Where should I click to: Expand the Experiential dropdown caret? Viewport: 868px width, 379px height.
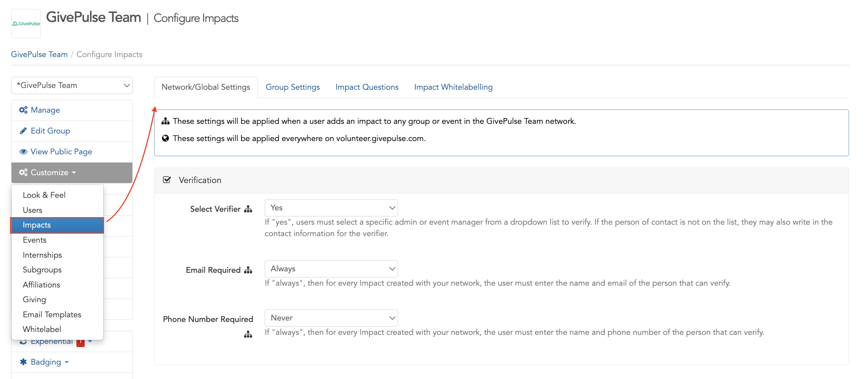[90, 341]
